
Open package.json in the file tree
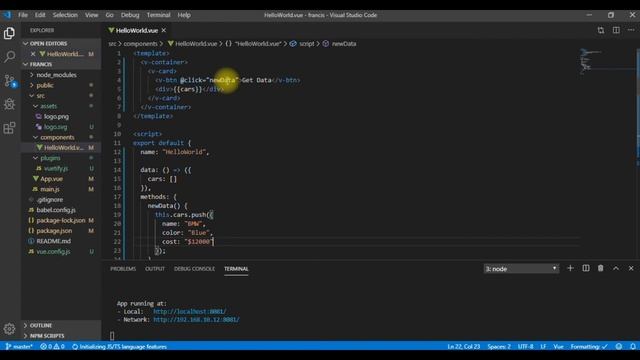click(54, 231)
